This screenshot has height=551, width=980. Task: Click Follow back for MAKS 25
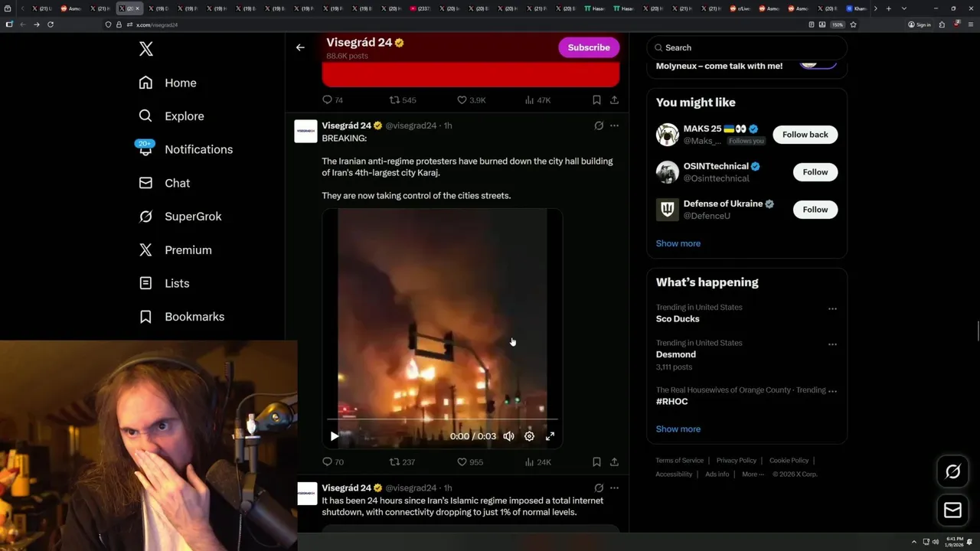805,135
